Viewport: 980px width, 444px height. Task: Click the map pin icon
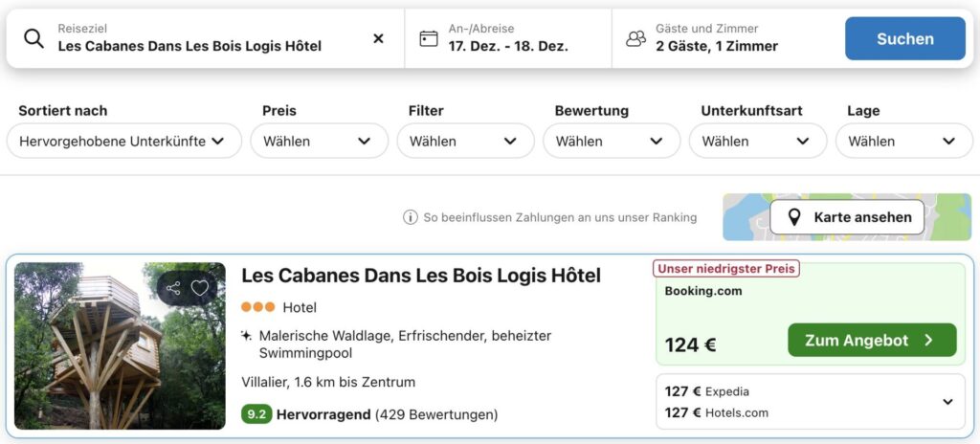click(793, 217)
